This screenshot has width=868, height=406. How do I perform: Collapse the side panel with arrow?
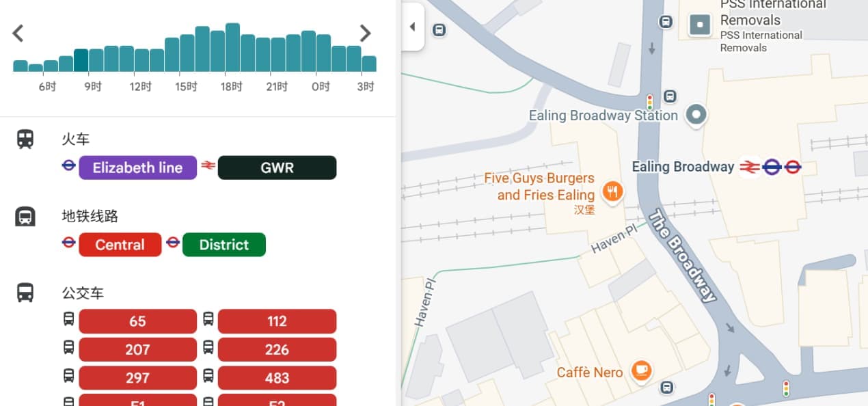[x=412, y=27]
